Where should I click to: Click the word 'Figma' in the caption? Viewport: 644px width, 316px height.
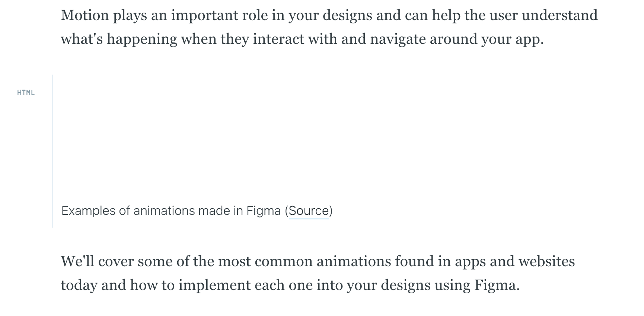(263, 211)
